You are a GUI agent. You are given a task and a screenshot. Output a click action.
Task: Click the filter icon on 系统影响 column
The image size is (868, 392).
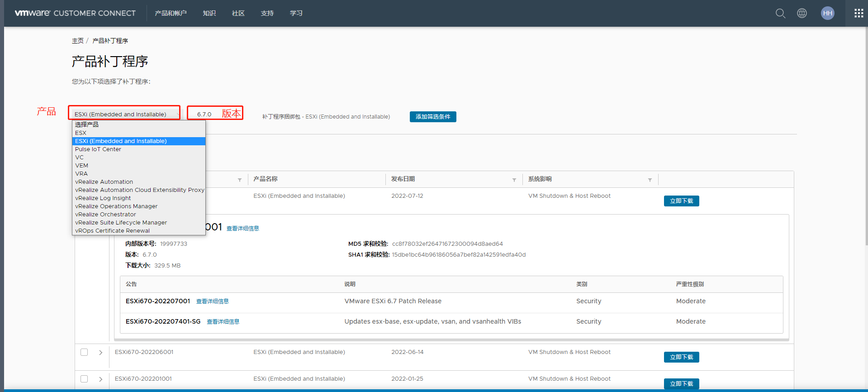pyautogui.click(x=650, y=180)
